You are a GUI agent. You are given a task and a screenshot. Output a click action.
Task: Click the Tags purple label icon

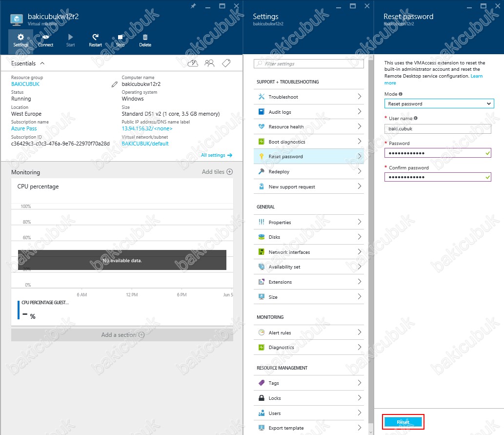(262, 383)
